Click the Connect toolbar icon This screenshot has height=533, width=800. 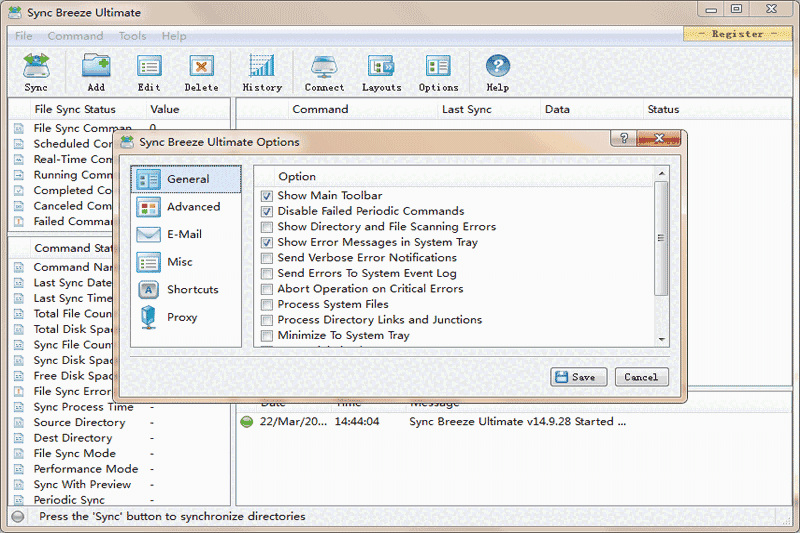(x=324, y=66)
